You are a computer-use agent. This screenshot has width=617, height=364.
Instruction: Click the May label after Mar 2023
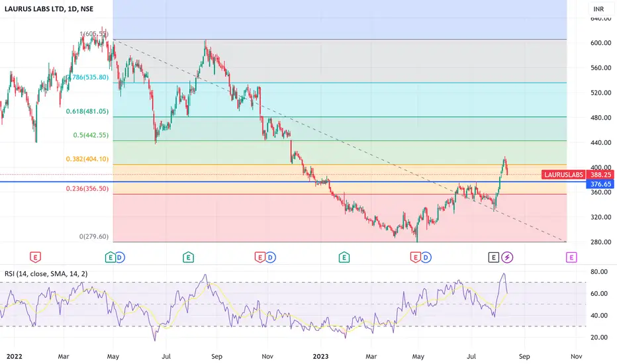[x=418, y=356]
